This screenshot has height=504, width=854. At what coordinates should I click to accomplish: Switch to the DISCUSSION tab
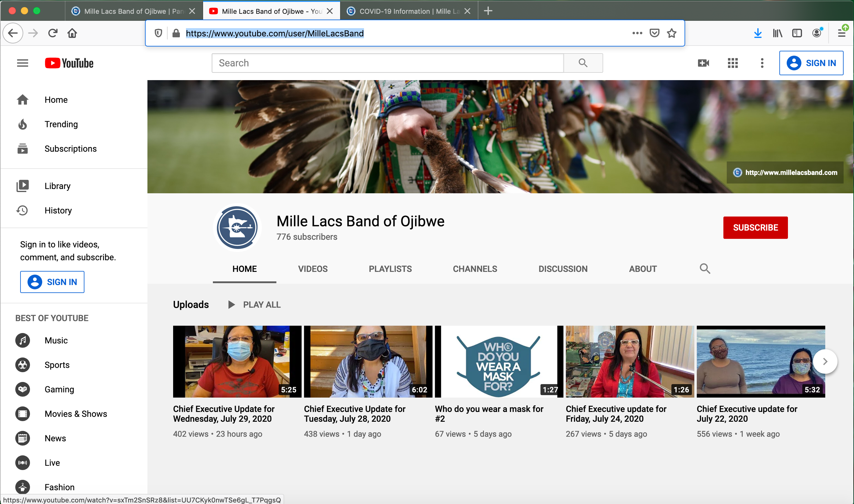coord(563,269)
